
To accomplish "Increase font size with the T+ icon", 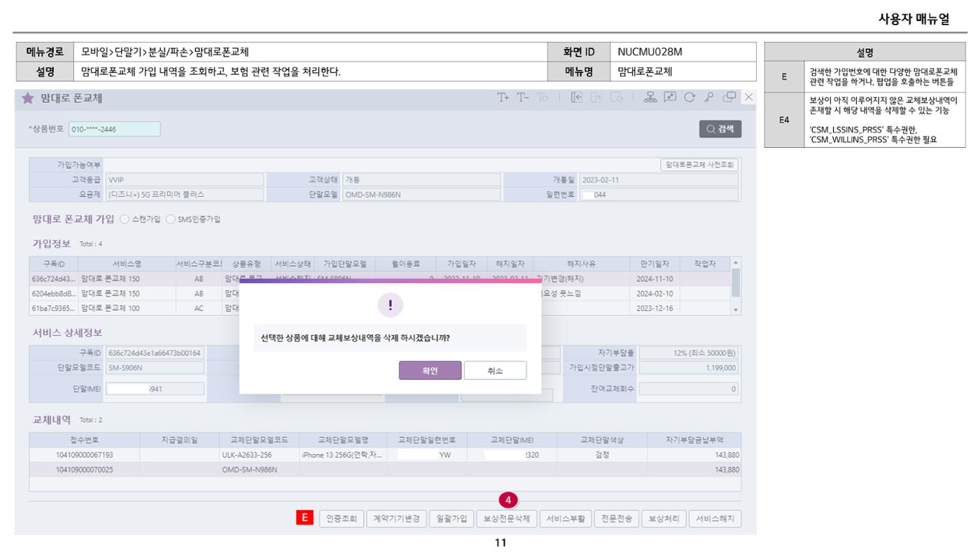I will pyautogui.click(x=504, y=98).
